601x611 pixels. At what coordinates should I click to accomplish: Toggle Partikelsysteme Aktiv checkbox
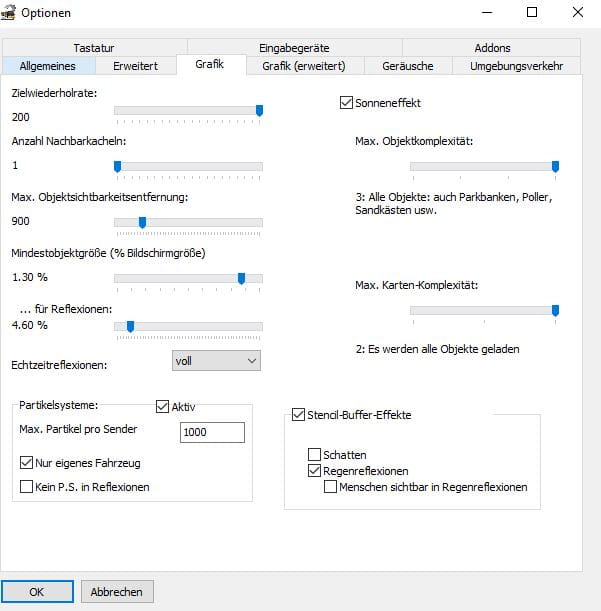[163, 407]
